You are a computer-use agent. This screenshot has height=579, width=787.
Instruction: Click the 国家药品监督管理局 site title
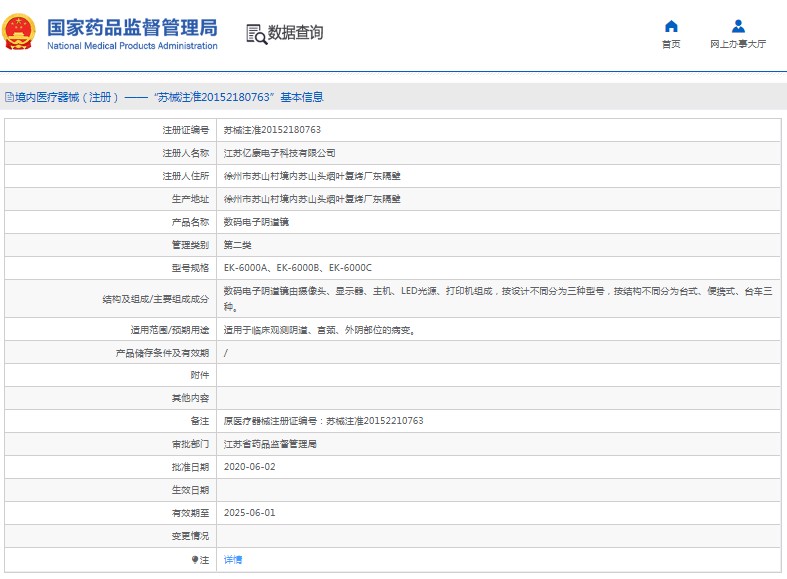coord(131,26)
